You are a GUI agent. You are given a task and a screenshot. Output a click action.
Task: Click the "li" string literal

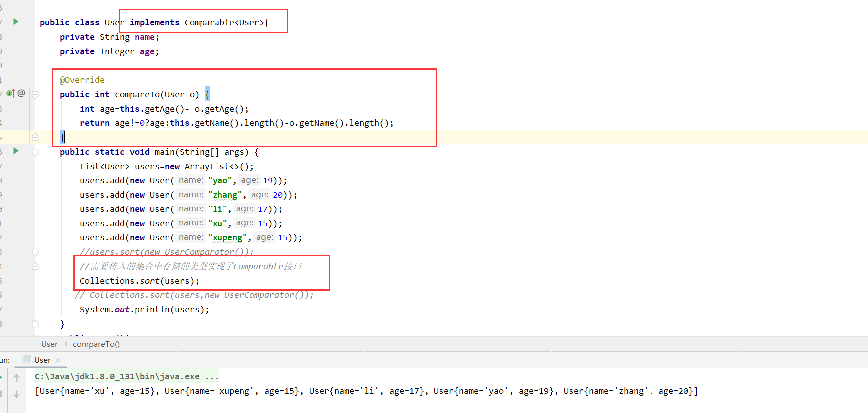pyautogui.click(x=217, y=209)
